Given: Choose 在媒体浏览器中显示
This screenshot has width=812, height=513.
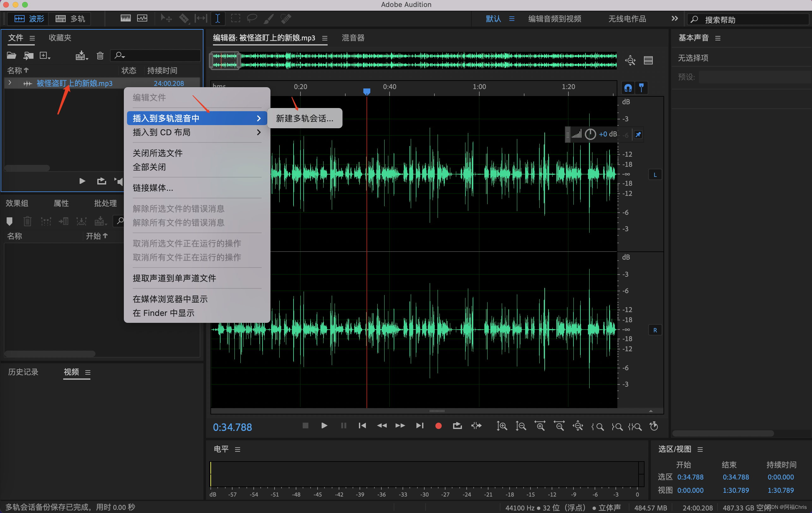Looking at the screenshot, I should tap(170, 299).
